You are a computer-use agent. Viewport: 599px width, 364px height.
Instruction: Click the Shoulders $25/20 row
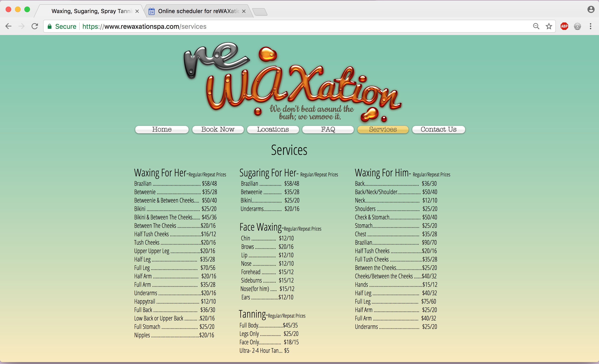coord(396,209)
